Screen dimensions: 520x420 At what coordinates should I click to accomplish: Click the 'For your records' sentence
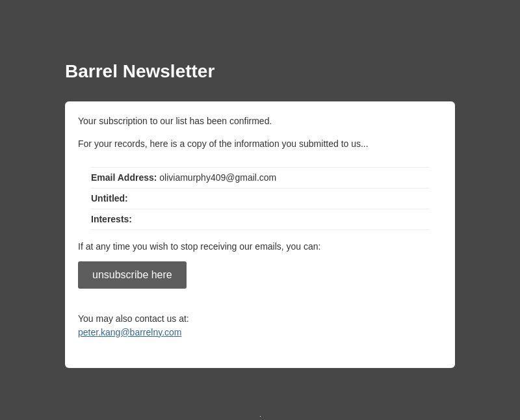click(x=223, y=144)
